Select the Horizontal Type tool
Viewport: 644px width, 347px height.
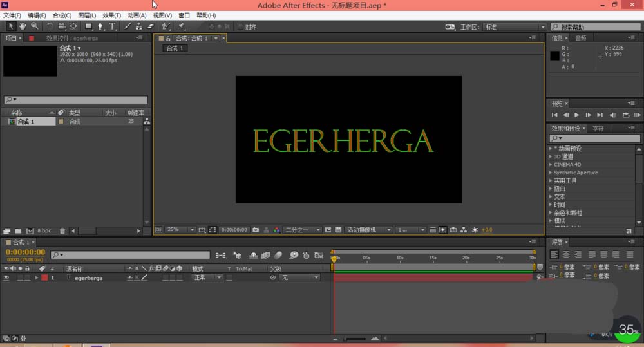[111, 26]
